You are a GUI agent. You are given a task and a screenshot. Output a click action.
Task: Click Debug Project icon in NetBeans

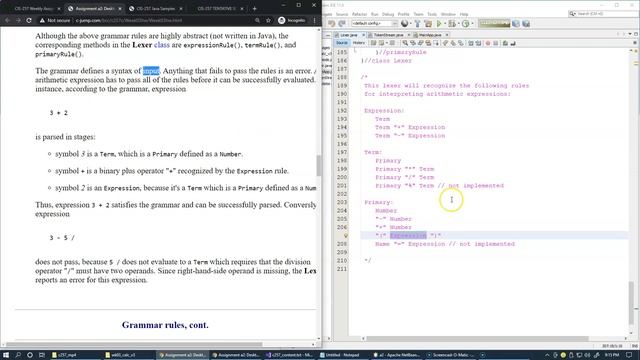451,24
